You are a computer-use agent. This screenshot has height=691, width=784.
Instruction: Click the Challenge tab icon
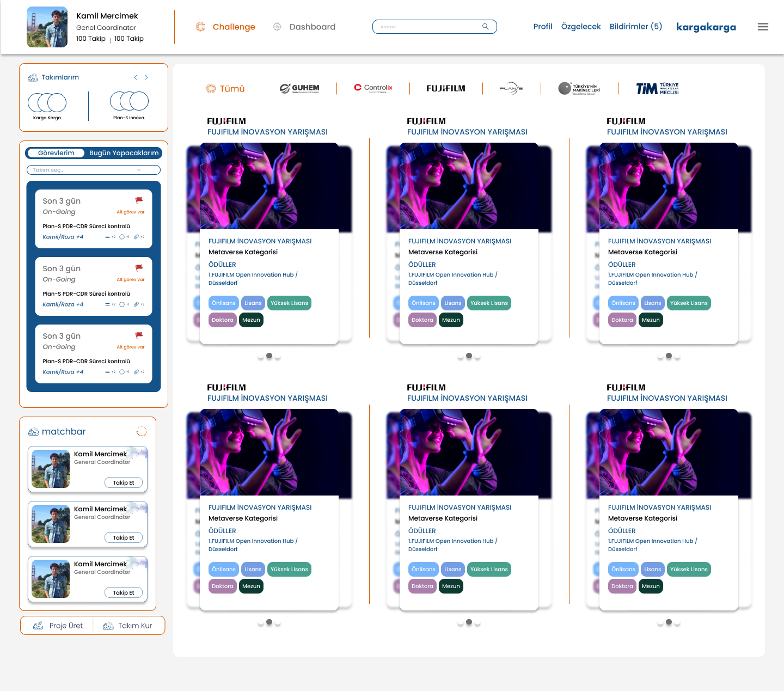pos(200,27)
